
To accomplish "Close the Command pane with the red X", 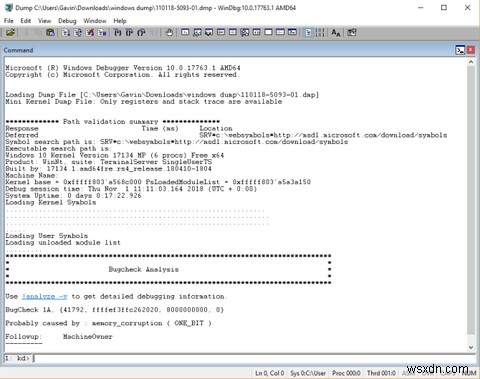I will coord(471,50).
